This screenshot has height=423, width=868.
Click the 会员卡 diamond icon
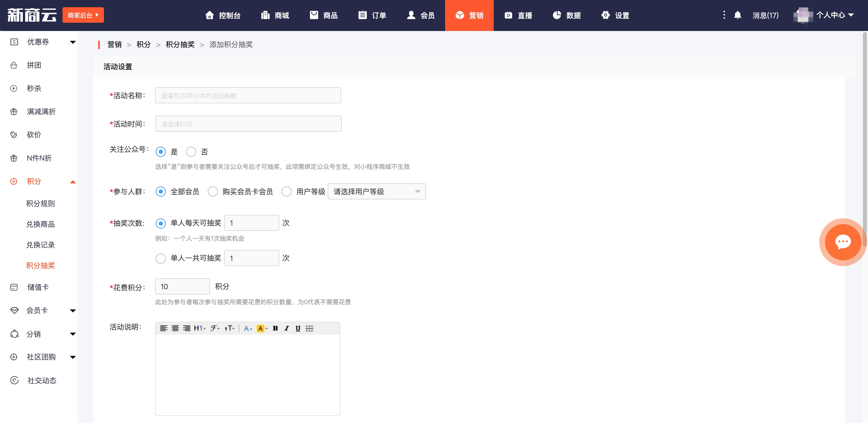pos(14,310)
